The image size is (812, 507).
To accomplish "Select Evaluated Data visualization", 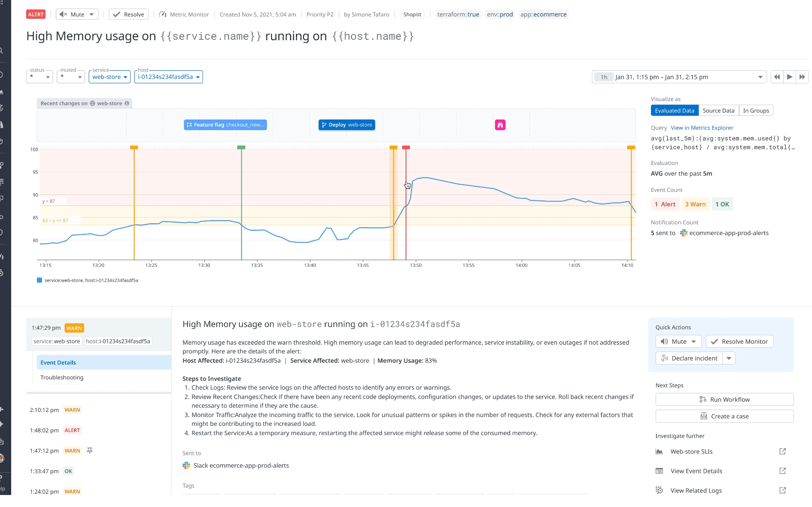I will 675,110.
